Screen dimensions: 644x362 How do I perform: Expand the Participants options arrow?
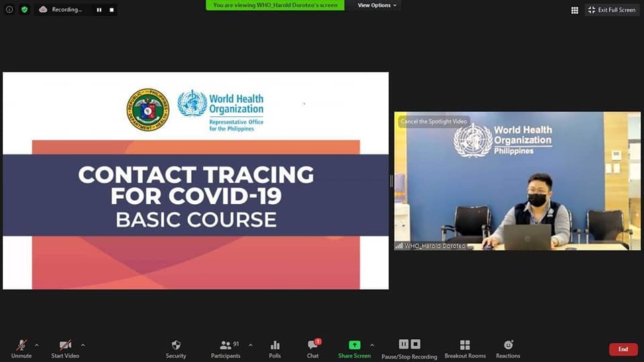[250, 345]
